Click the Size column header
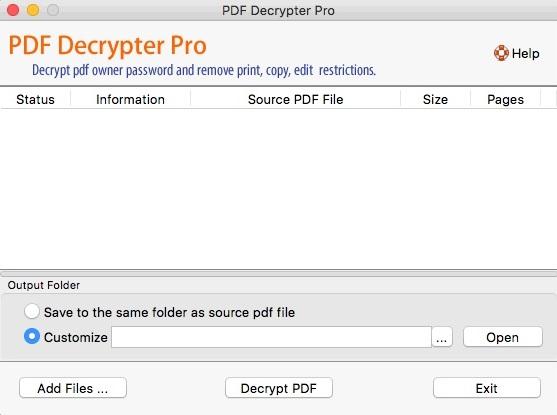The width and height of the screenshot is (557, 415). pyautogui.click(x=436, y=99)
